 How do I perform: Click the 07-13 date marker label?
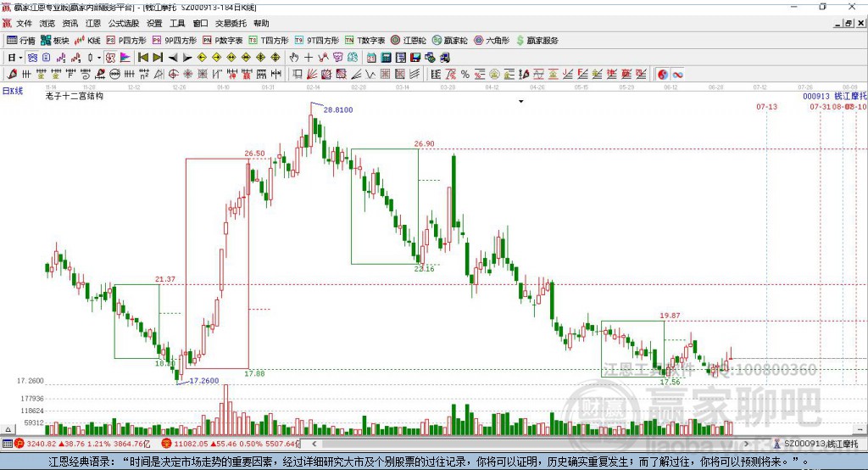766,106
